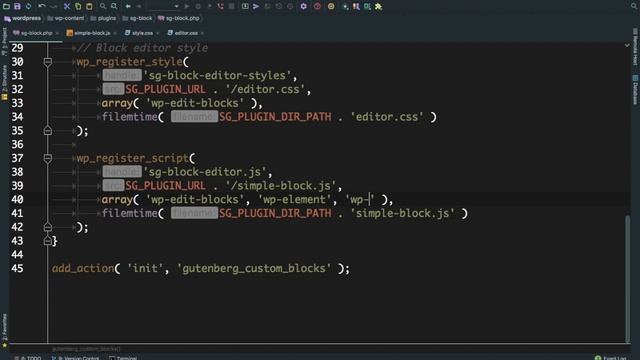Click the navigate Back arrow icon

click(x=128, y=6)
